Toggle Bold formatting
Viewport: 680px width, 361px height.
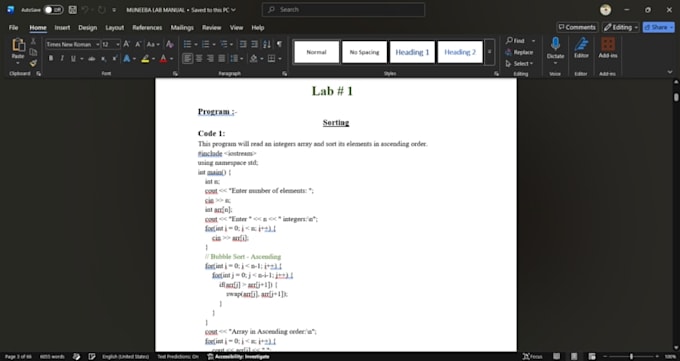(51, 59)
